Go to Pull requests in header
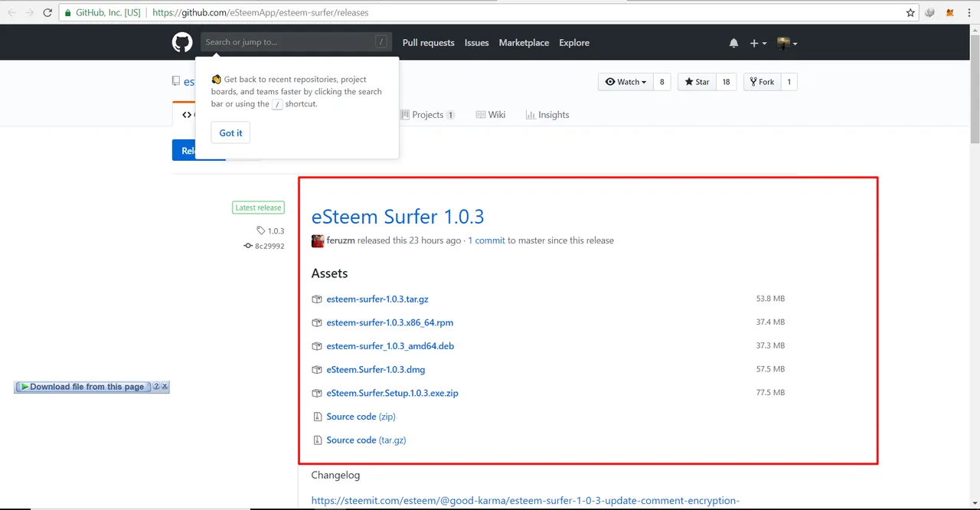 click(428, 43)
